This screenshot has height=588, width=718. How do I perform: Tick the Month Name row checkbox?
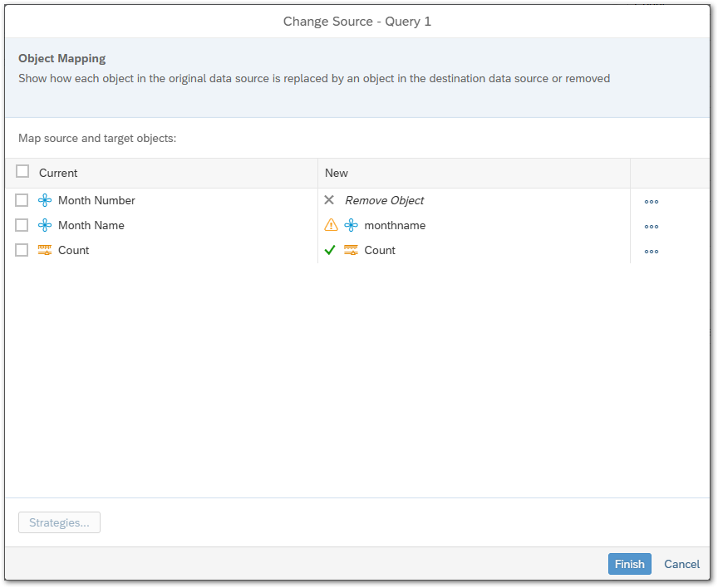pyautogui.click(x=22, y=225)
